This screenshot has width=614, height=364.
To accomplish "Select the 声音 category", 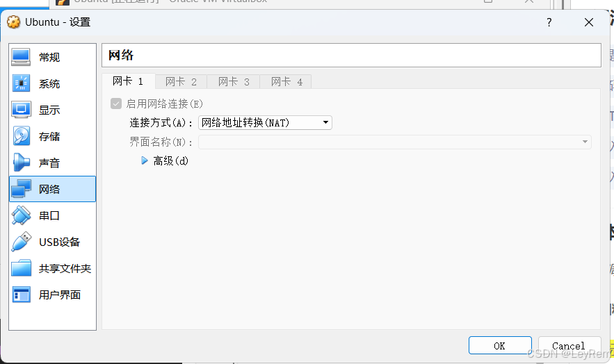I will pos(52,163).
